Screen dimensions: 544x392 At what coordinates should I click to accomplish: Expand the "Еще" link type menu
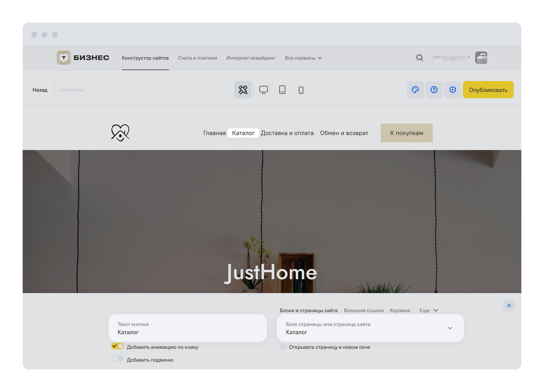pyautogui.click(x=428, y=311)
